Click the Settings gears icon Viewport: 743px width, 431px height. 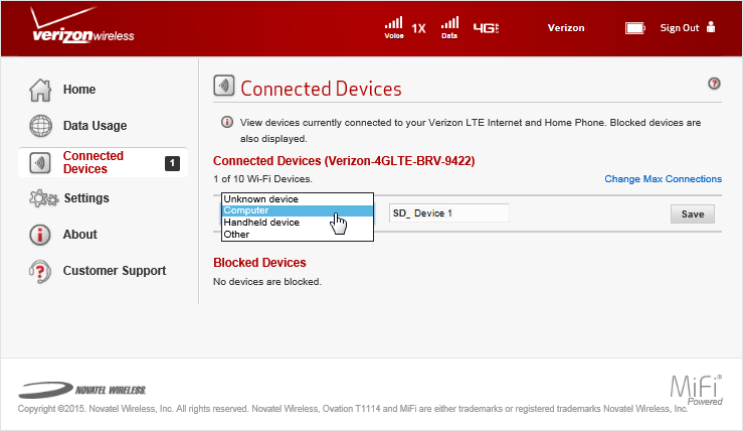[44, 198]
